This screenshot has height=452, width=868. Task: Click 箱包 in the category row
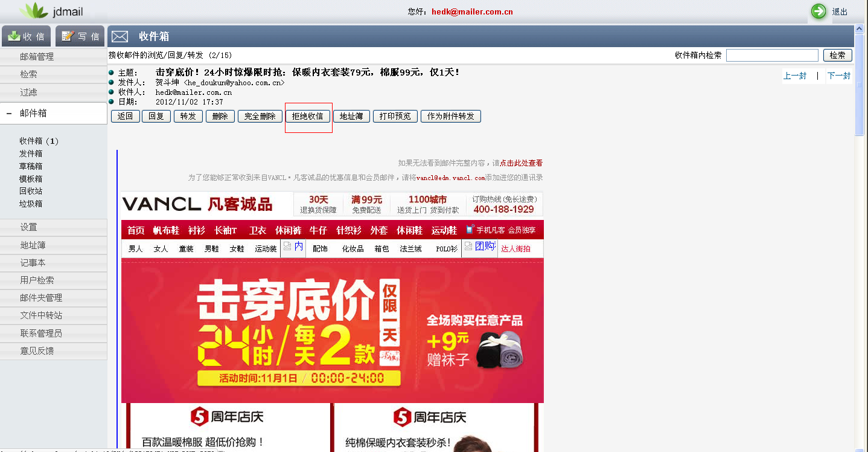(x=382, y=248)
